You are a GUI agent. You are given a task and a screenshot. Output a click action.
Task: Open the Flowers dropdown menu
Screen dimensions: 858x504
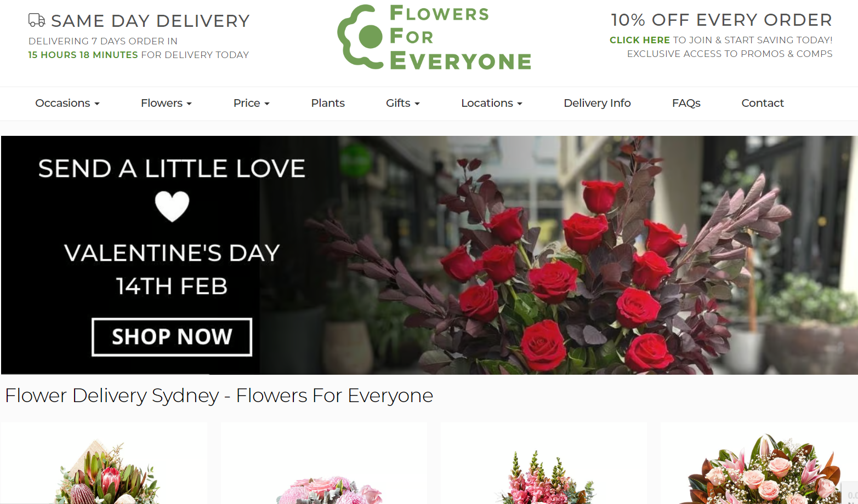coord(166,103)
